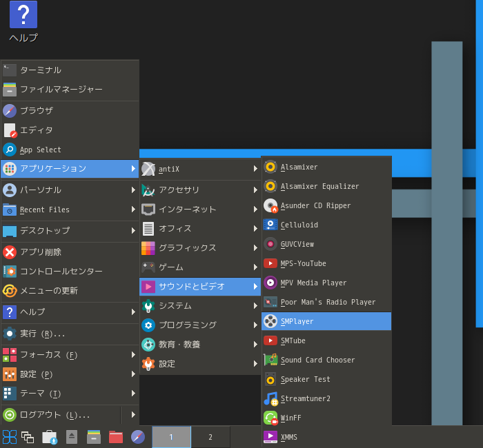Launch Poor Man's Radio Player
This screenshot has width=483, height=448.
[x=326, y=302]
